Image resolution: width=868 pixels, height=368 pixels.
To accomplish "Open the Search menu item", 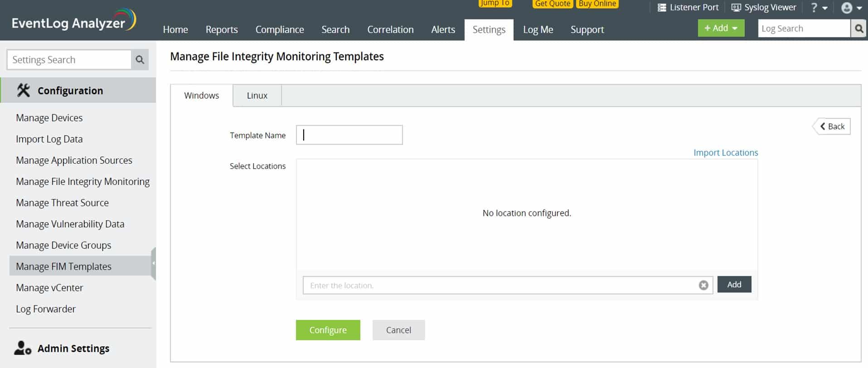I will (335, 29).
